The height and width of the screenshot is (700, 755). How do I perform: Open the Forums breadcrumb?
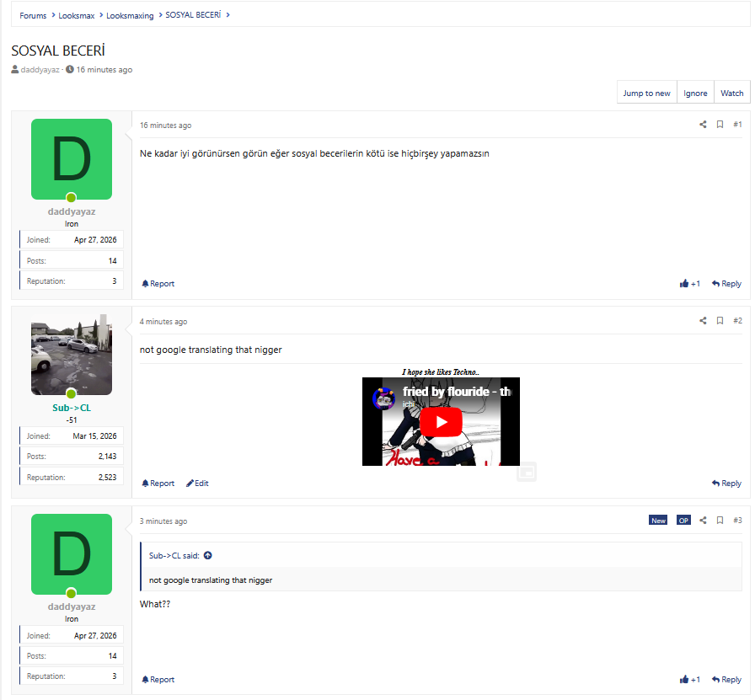[x=33, y=15]
